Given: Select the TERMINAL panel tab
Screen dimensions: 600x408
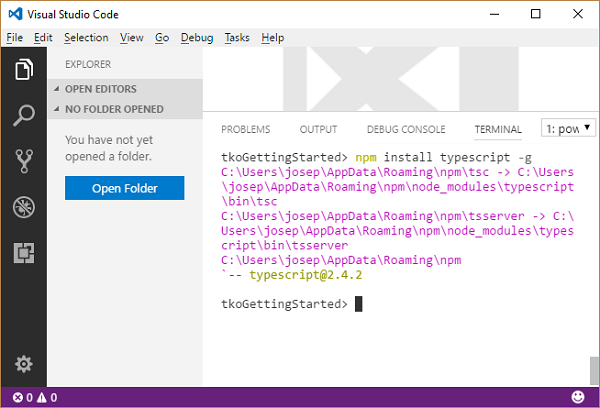Looking at the screenshot, I should point(498,129).
